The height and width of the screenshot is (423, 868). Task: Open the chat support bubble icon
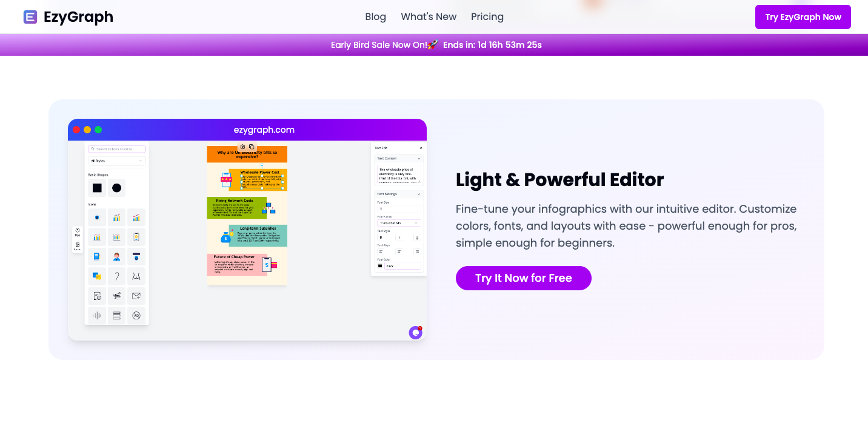[x=415, y=332]
